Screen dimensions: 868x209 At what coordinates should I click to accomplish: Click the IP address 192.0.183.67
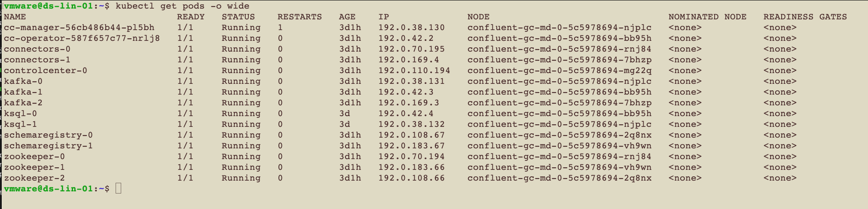tap(411, 146)
